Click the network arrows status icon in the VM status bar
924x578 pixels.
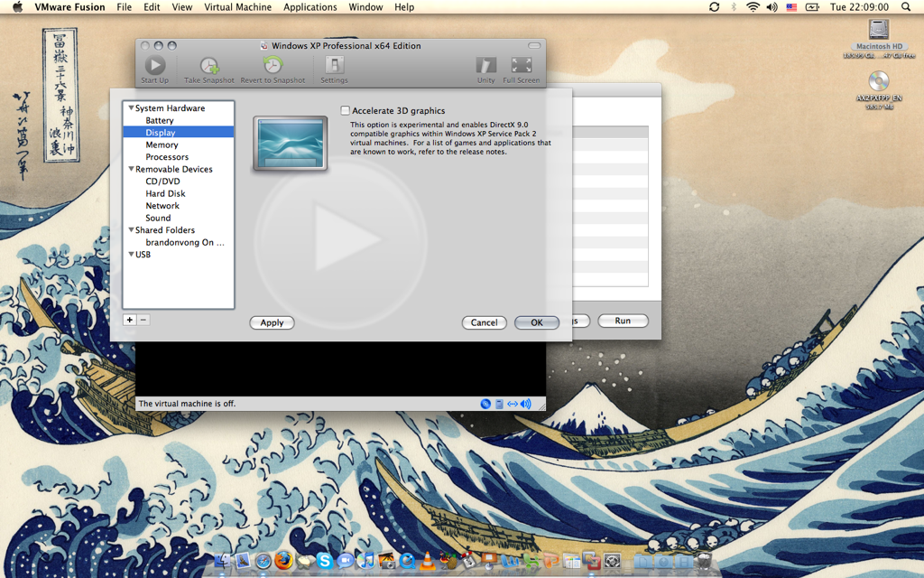click(x=513, y=404)
